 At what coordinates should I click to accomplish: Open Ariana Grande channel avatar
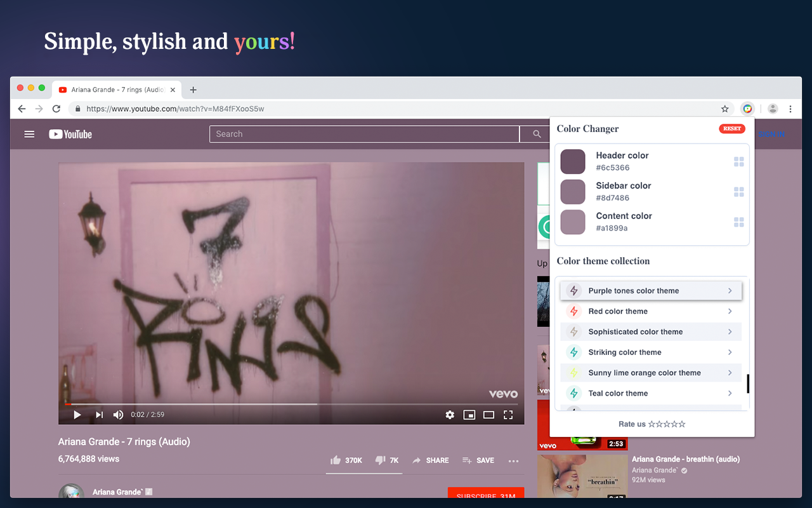pyautogui.click(x=71, y=491)
